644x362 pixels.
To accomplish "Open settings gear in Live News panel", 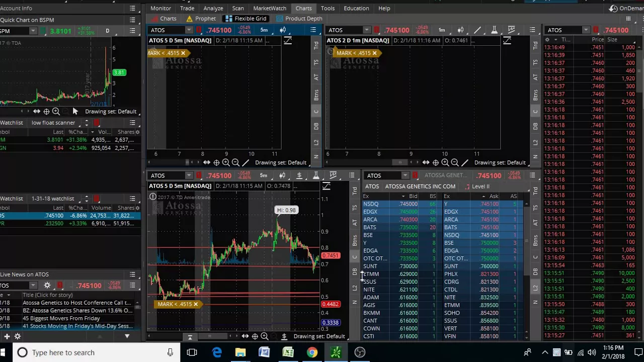I will coord(47,286).
